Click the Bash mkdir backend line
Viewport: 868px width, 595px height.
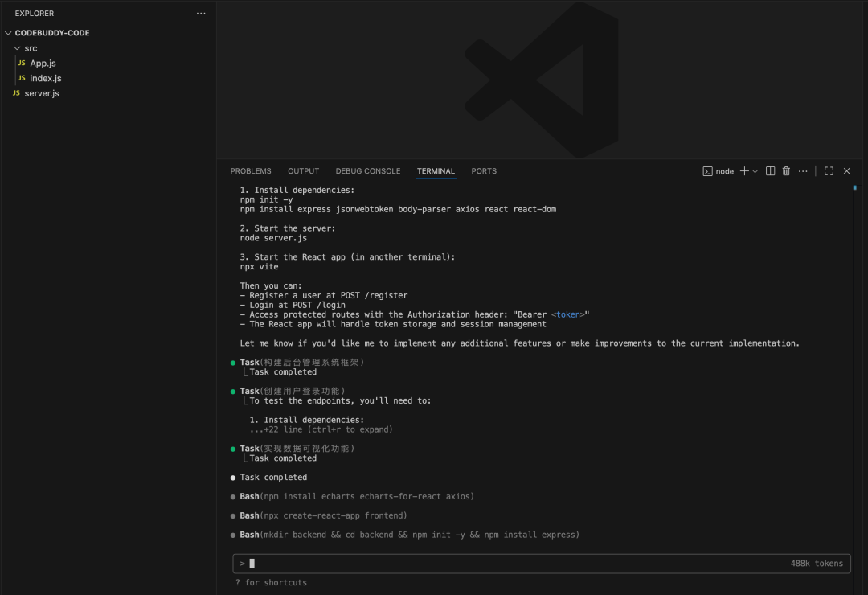tap(410, 535)
